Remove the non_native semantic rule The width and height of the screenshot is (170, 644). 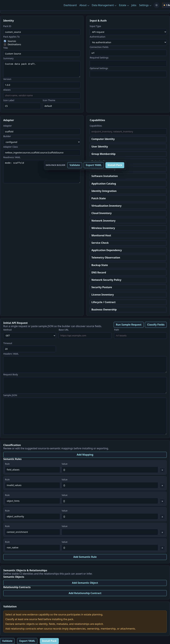(162, 548)
